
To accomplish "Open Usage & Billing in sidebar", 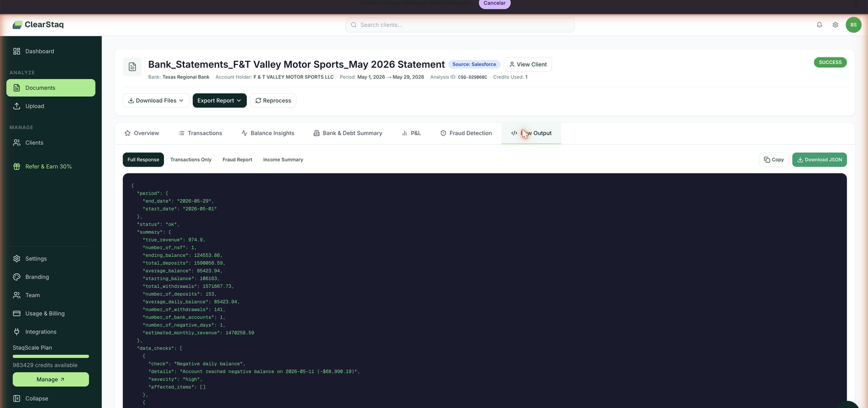I will (x=51, y=314).
